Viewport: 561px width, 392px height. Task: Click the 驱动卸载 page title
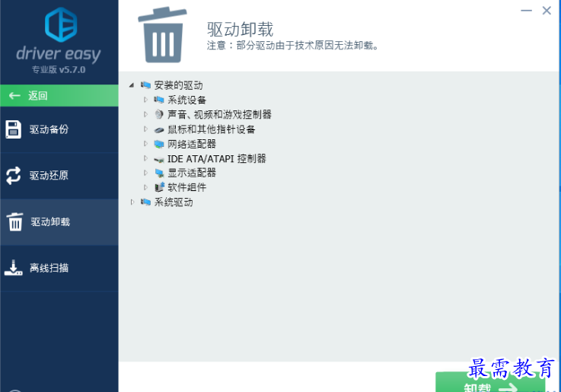tap(240, 30)
